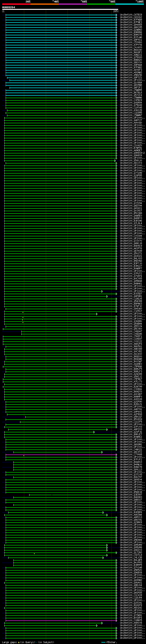Viewport: 146px width, 644px height.
Task: Select the UniRef100_A9NZI1 hit label
Action: click(x=131, y=55)
